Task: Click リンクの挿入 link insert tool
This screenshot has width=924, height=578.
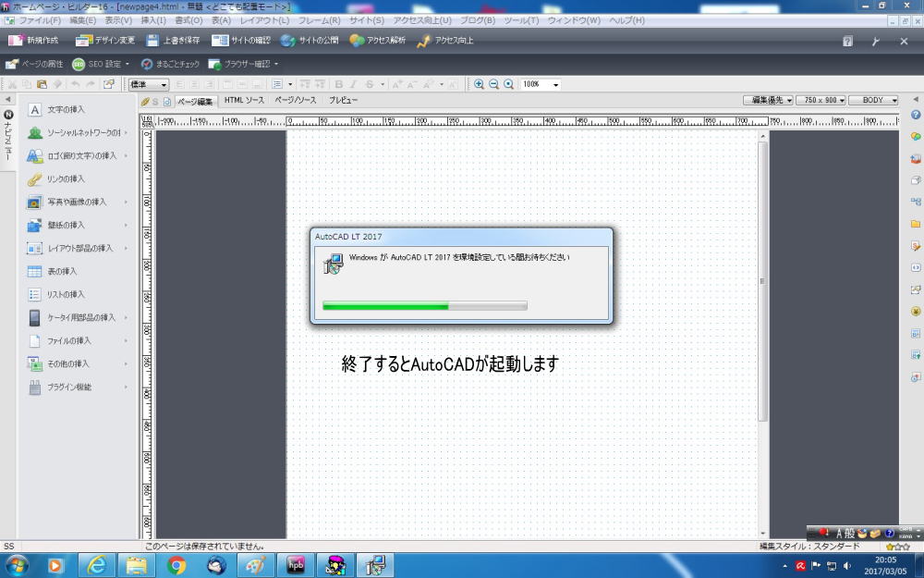Action: pyautogui.click(x=56, y=178)
